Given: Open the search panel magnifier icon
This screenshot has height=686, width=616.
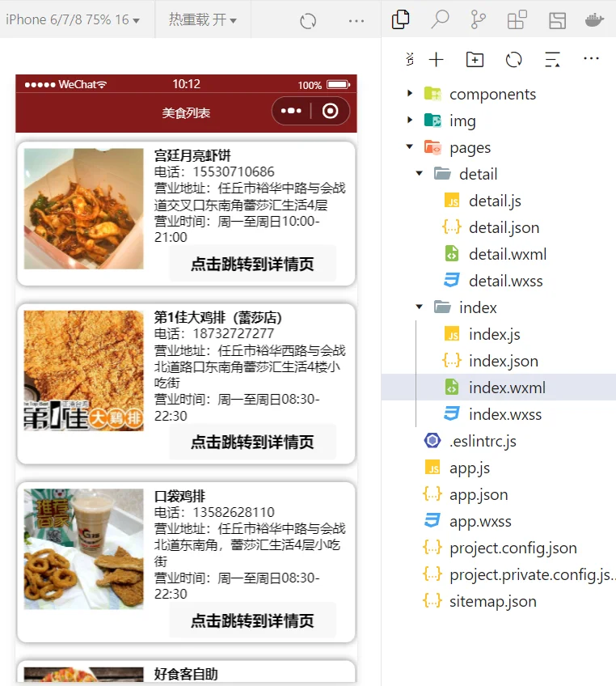Looking at the screenshot, I should [x=440, y=19].
